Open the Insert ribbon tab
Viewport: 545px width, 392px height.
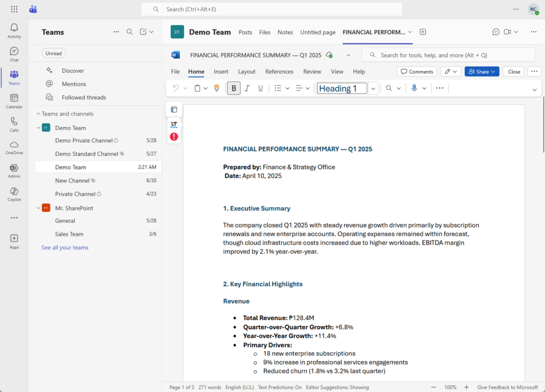point(221,71)
